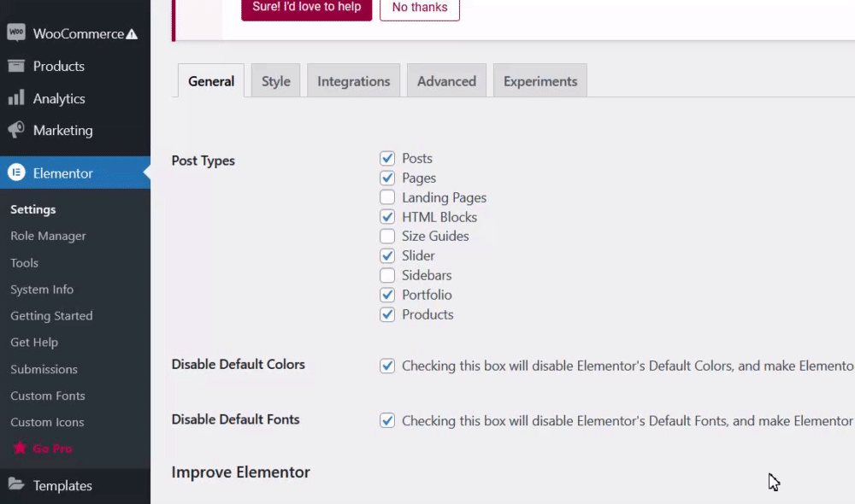This screenshot has height=504, width=855.
Task: Click the WooCommerce logo icon in sidebar
Action: pos(16,32)
